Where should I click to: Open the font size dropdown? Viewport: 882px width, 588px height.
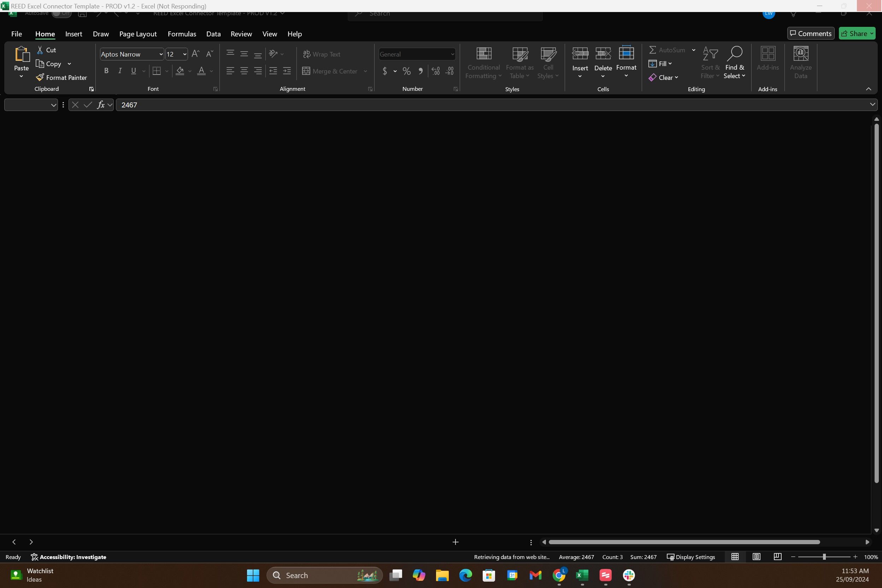coord(184,54)
